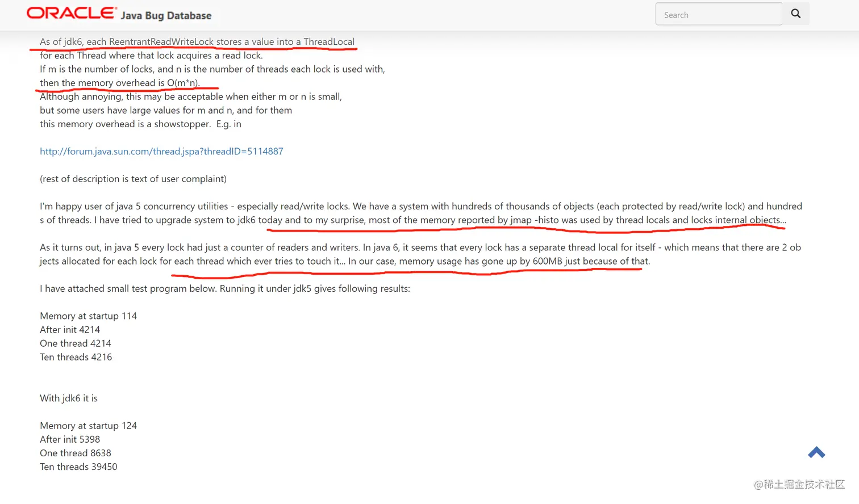Screen dimensions: 859x504
Task: Click the text 'One thread 8638'
Action: pos(76,452)
